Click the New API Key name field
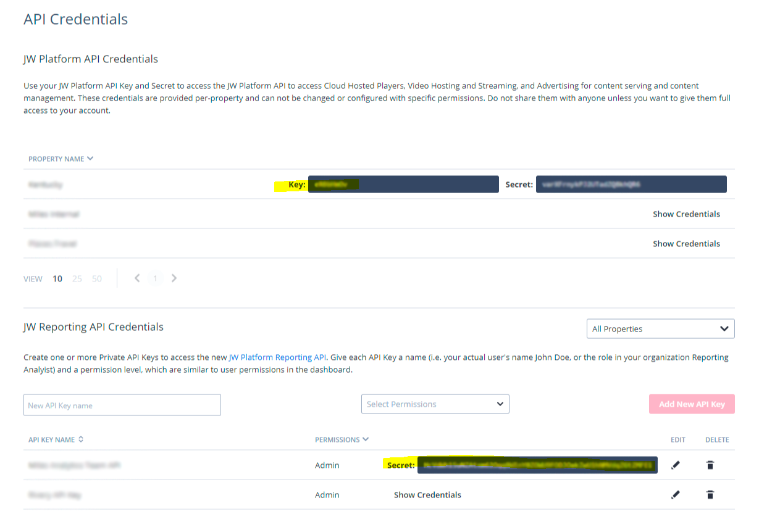The image size is (780, 532). point(122,405)
